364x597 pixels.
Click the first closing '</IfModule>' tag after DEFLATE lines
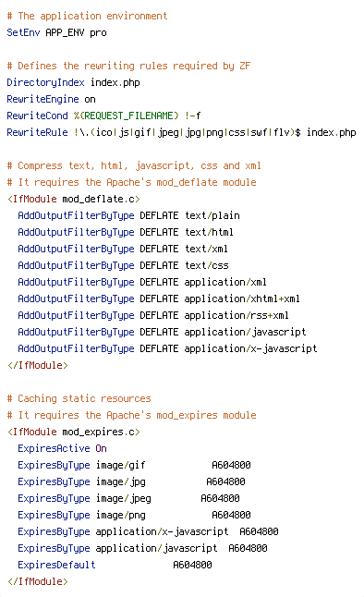click(38, 366)
